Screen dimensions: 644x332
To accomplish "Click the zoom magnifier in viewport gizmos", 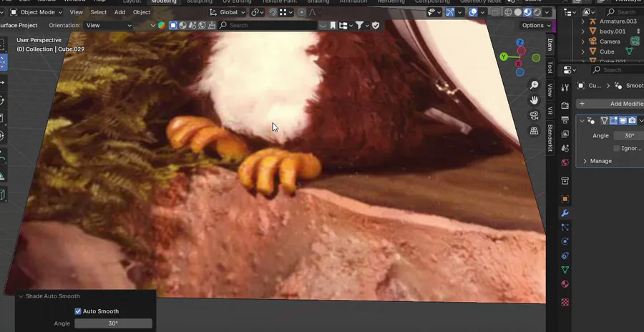I will coord(534,85).
